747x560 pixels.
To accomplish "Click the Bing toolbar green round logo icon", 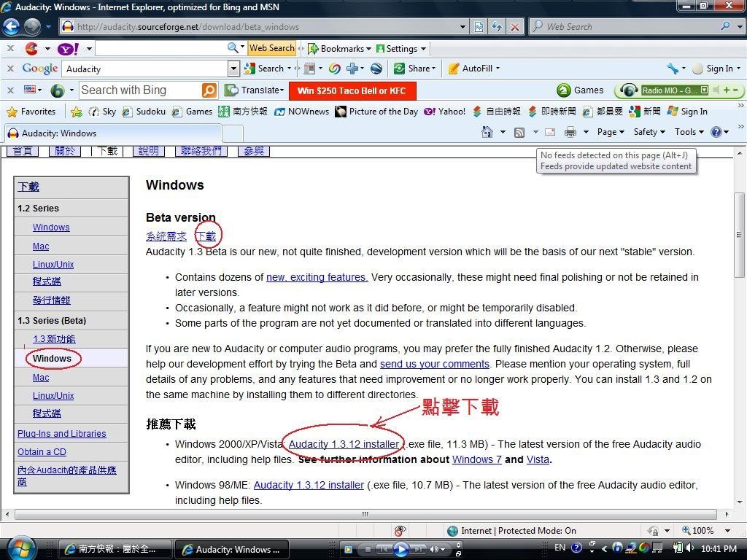I will 57,90.
